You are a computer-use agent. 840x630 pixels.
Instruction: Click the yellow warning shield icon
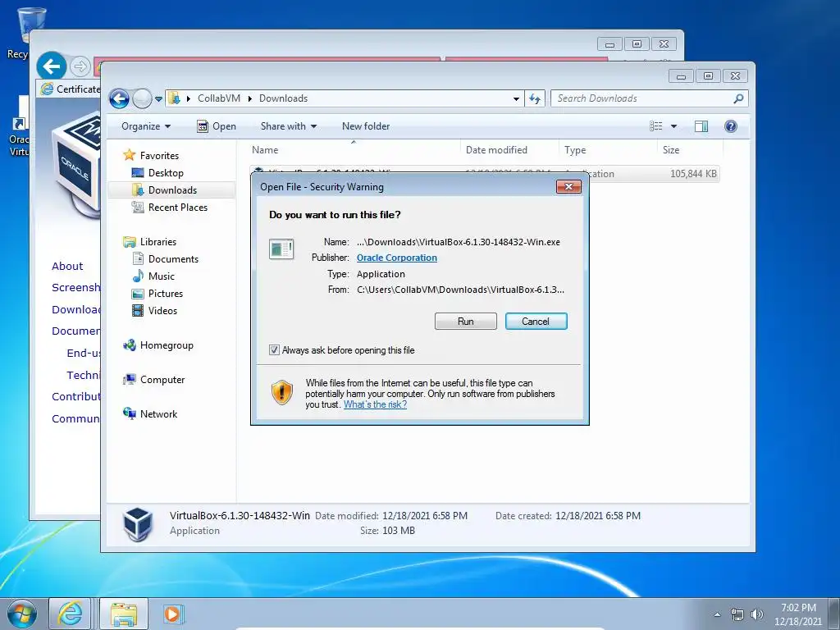[282, 392]
